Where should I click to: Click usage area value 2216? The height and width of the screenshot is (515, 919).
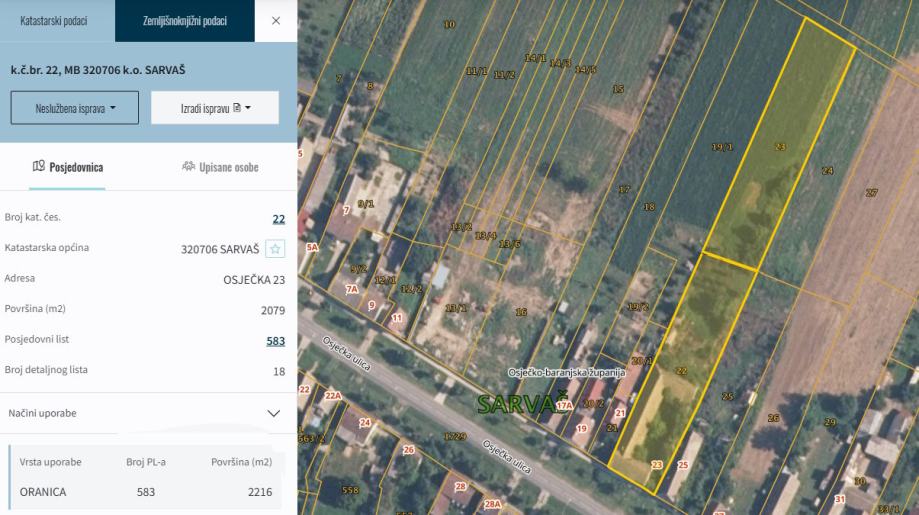(x=260, y=492)
